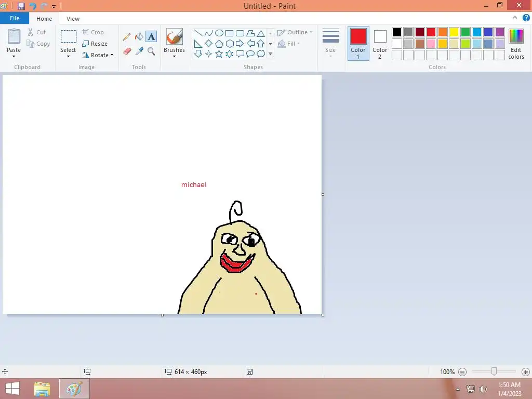Click the Undo arrow in title bar
This screenshot has width=532, height=399.
[33, 6]
